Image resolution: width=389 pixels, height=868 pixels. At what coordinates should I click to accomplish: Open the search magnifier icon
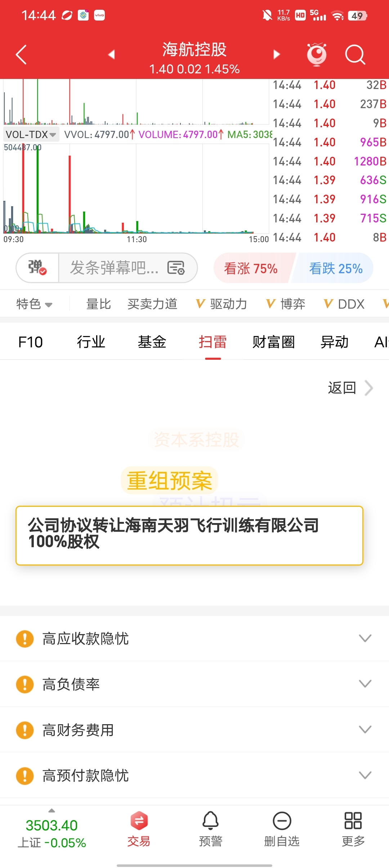click(x=355, y=55)
